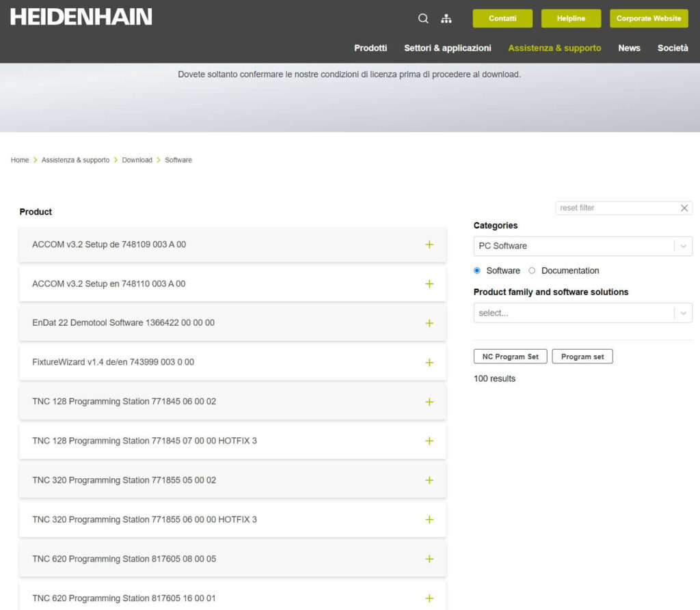Click inside the reset filter input field
Screen dimensions: 700x610
tap(615, 208)
